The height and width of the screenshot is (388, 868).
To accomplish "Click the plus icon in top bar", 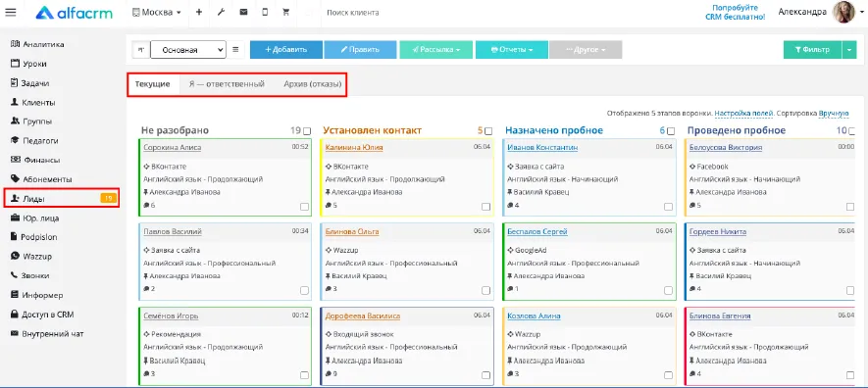I will tap(199, 12).
